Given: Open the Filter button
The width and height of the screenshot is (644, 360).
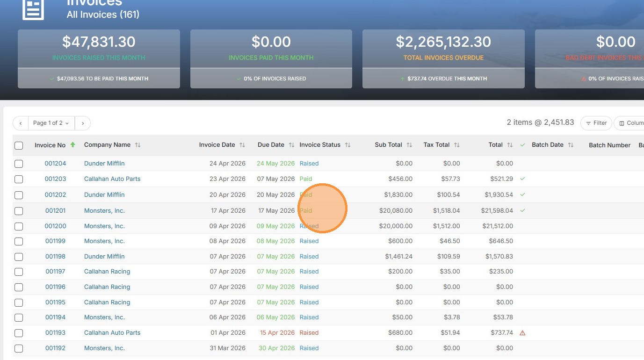Looking at the screenshot, I should [x=596, y=123].
